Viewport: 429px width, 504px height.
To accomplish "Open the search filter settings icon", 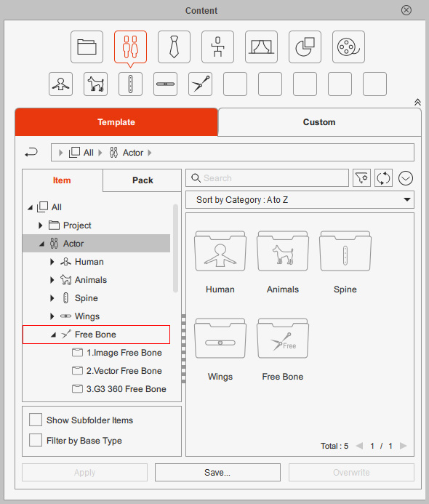I will pyautogui.click(x=361, y=178).
